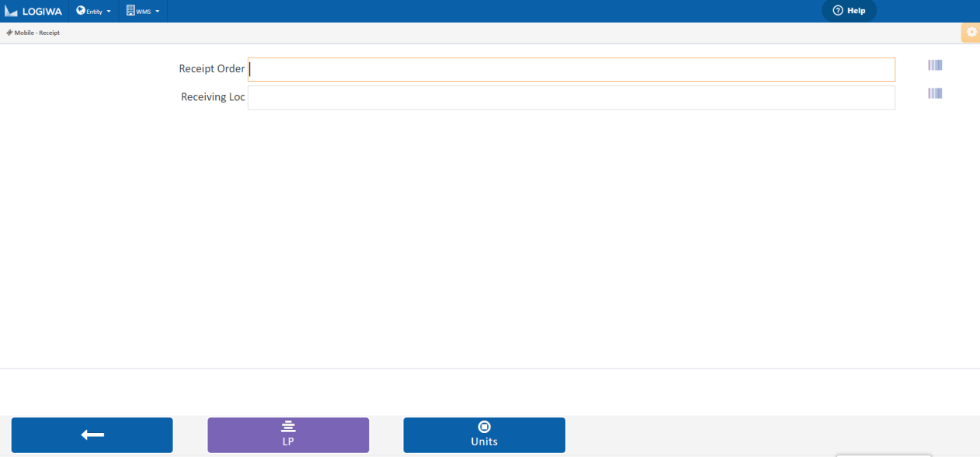
Task: Expand the Entity dropdown arrow
Action: [x=109, y=12]
